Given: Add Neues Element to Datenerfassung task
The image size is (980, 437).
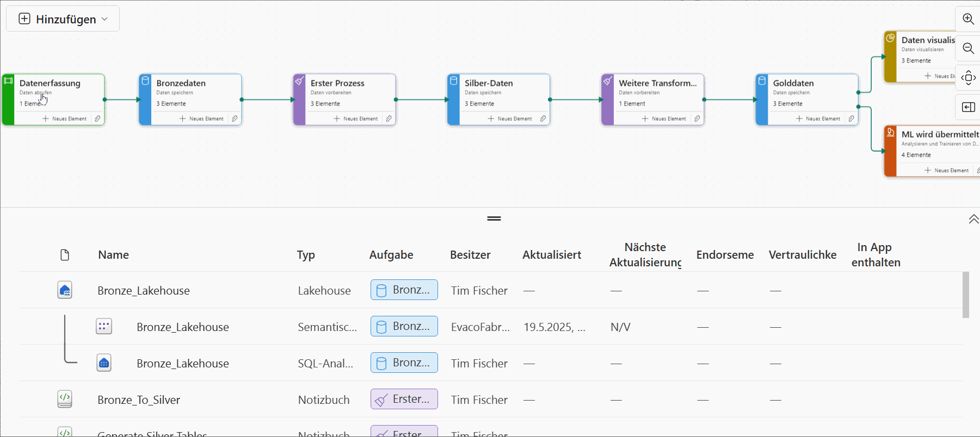Looking at the screenshot, I should (x=65, y=118).
